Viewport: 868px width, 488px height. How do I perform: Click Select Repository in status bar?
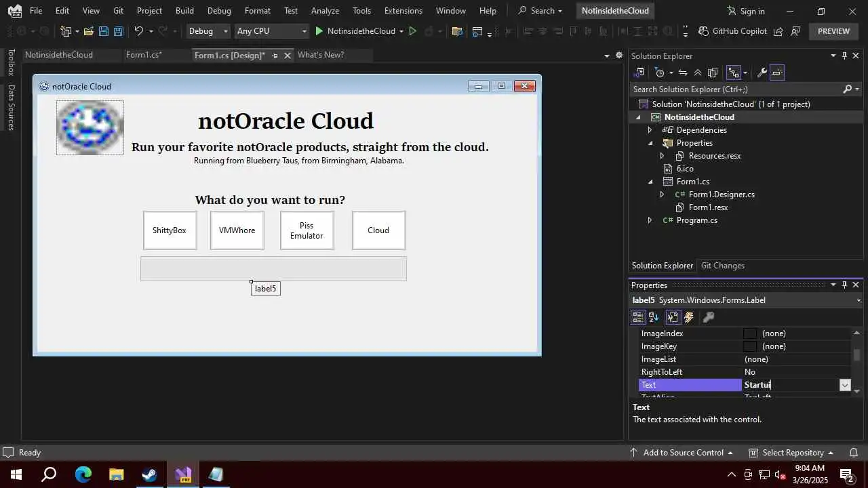click(791, 453)
